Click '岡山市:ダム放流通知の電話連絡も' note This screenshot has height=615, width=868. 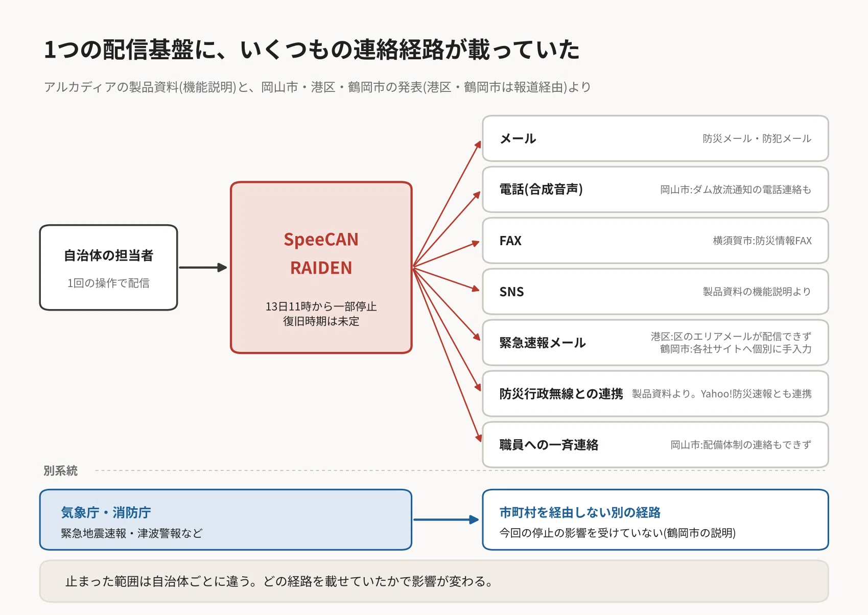pos(736,190)
